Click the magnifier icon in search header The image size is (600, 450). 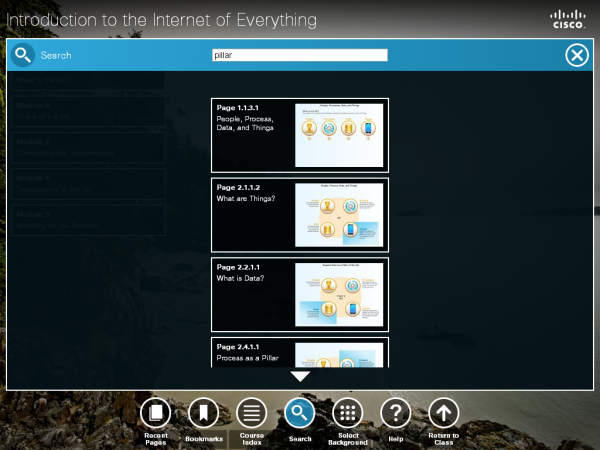(22, 55)
